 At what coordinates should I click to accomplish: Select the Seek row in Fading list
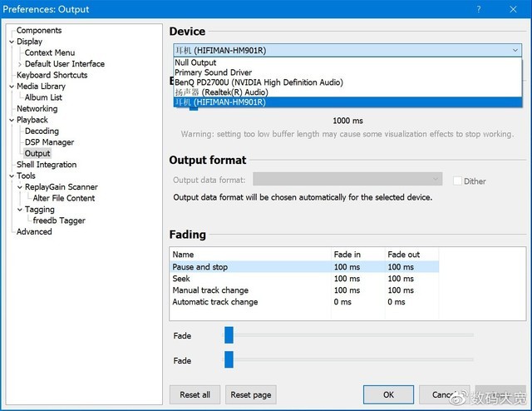click(182, 279)
